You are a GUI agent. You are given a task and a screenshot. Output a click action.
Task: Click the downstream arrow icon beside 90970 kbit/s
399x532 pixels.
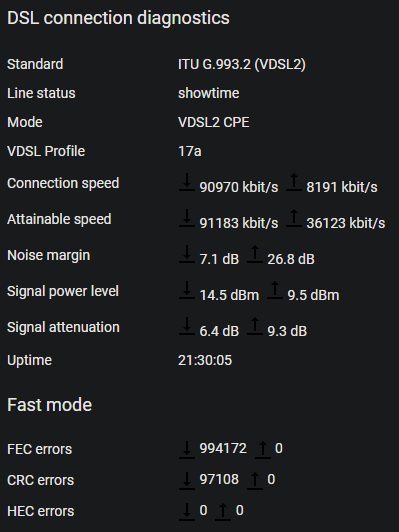[187, 182]
